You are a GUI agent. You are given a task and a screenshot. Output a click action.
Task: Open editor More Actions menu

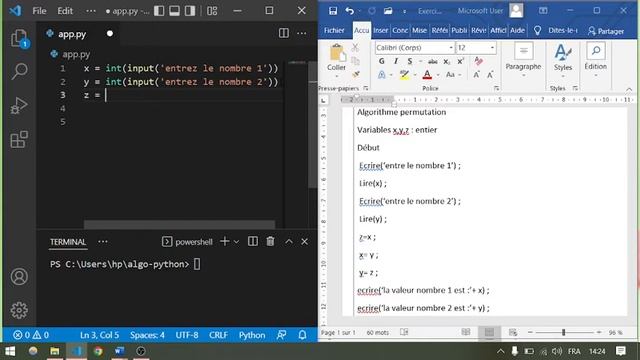[302, 33]
